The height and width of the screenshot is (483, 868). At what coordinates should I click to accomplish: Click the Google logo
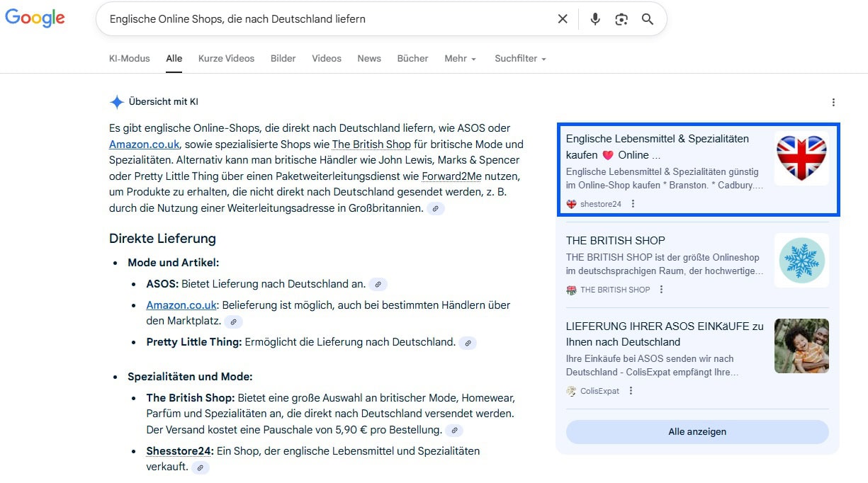(x=35, y=18)
